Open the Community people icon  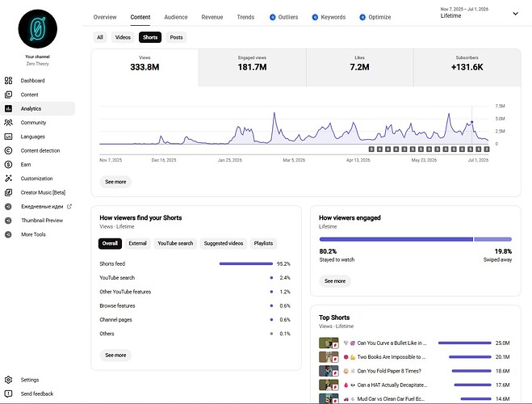pos(9,123)
